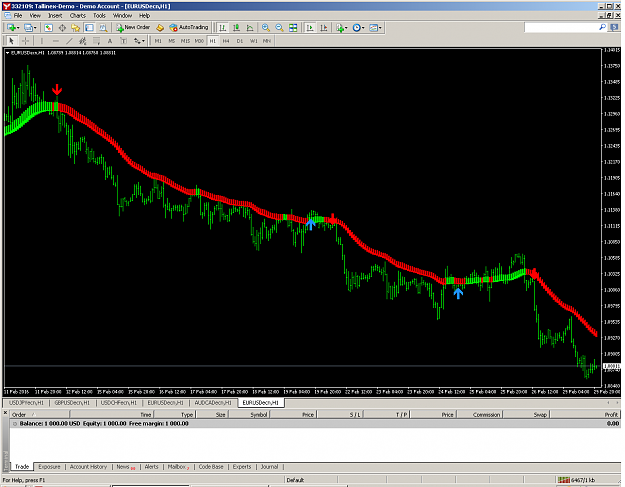Show the Data Window panel
This screenshot has width=625, height=487.
tap(62, 27)
